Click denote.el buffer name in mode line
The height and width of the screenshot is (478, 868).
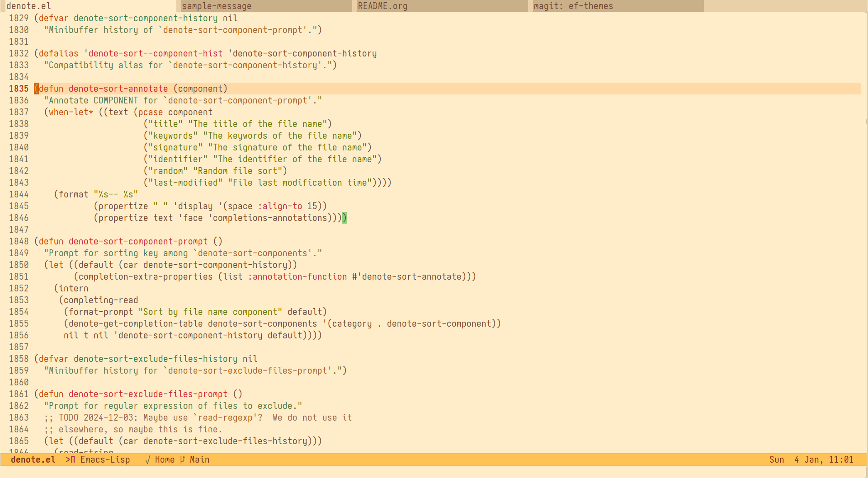(x=33, y=459)
